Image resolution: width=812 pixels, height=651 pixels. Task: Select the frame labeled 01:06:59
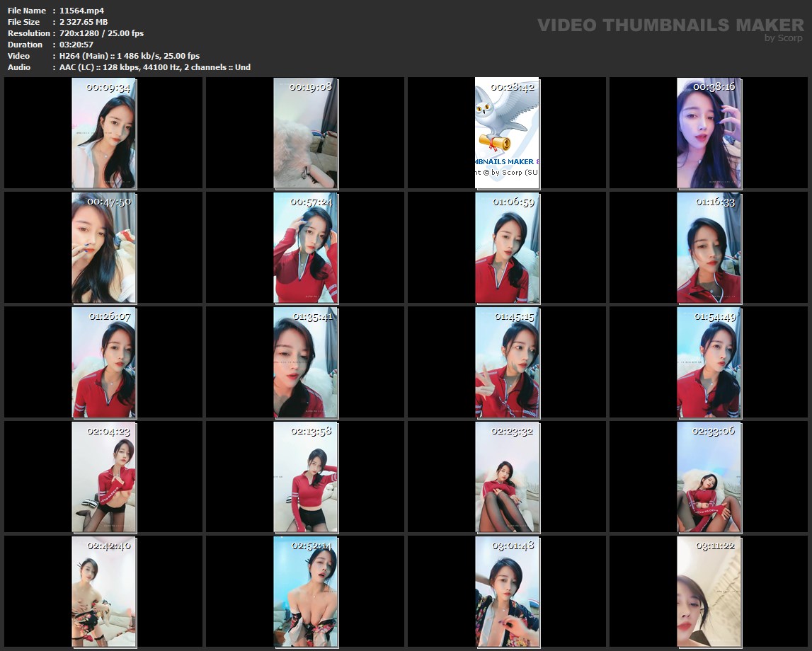[x=507, y=248]
